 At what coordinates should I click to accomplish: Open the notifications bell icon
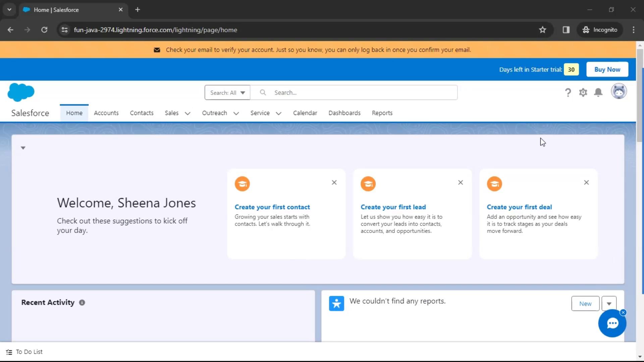(598, 93)
